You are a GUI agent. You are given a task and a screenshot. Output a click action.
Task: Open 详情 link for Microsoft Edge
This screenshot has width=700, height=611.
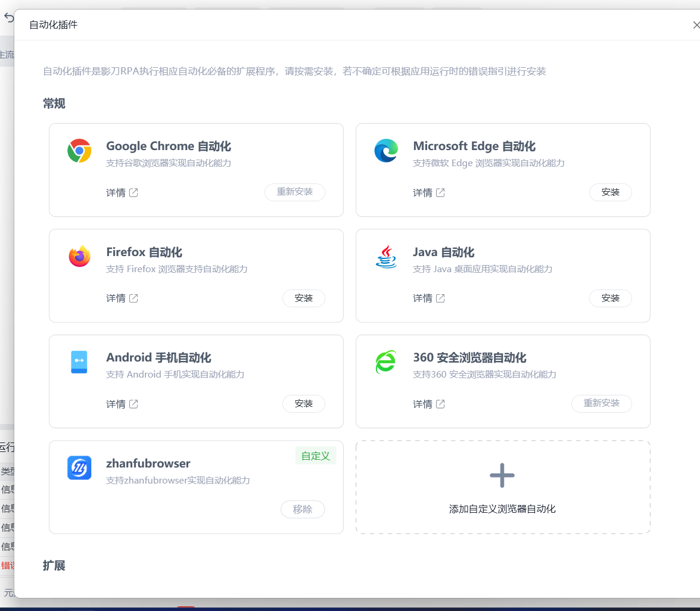click(422, 192)
